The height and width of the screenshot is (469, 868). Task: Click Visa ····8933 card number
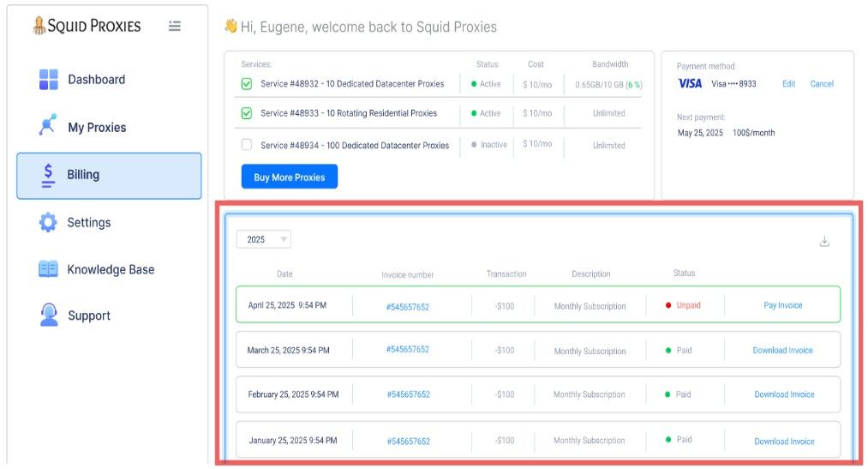pyautogui.click(x=733, y=84)
